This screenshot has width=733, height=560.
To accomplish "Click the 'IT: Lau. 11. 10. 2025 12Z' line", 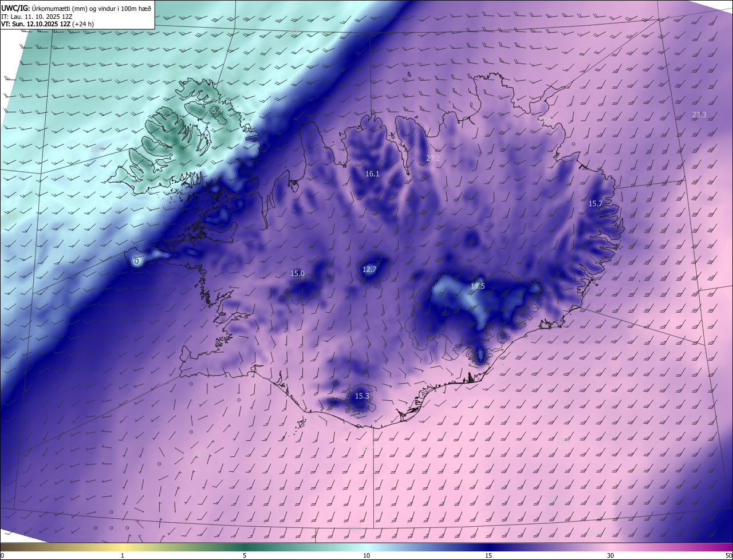I will tap(36, 17).
